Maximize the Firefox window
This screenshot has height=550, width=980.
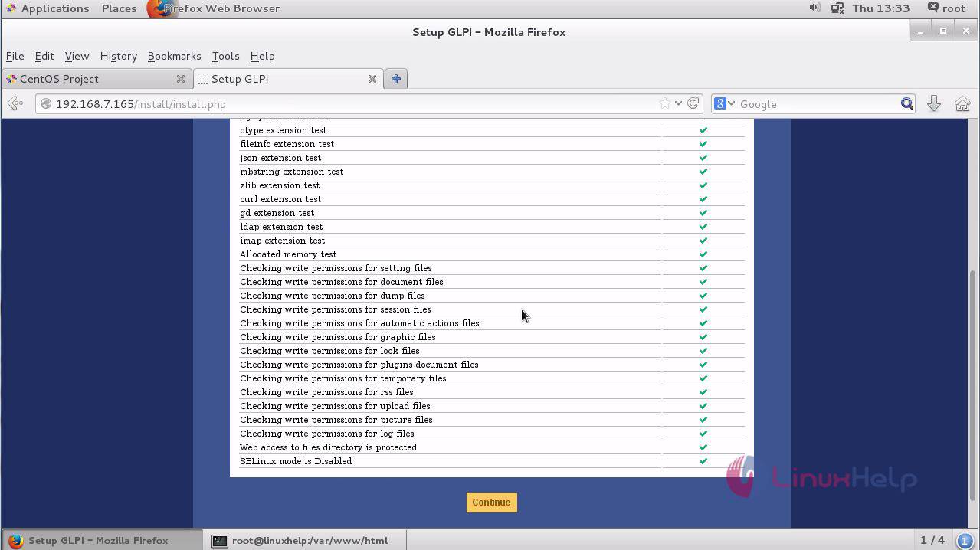[943, 31]
